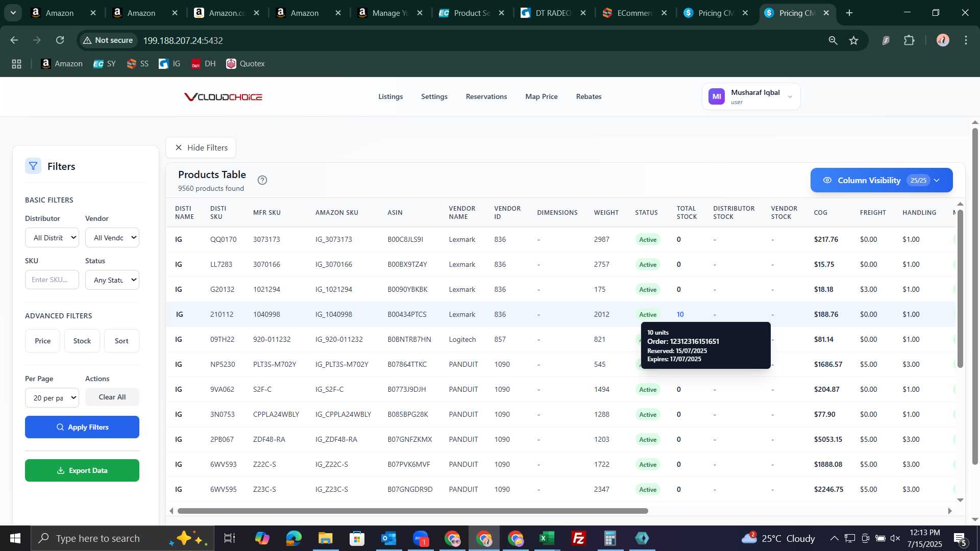Reload the page with browser refresh icon
This screenshot has width=980, height=551.
click(x=60, y=40)
